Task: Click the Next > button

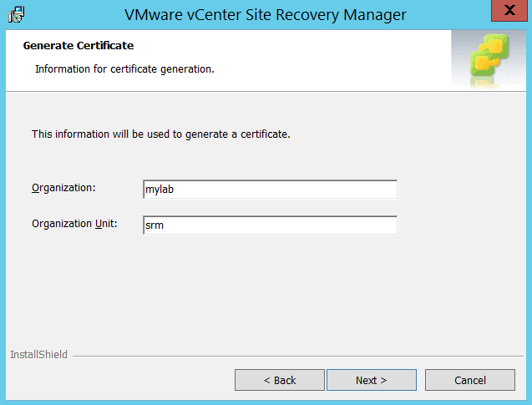Action: (371, 380)
